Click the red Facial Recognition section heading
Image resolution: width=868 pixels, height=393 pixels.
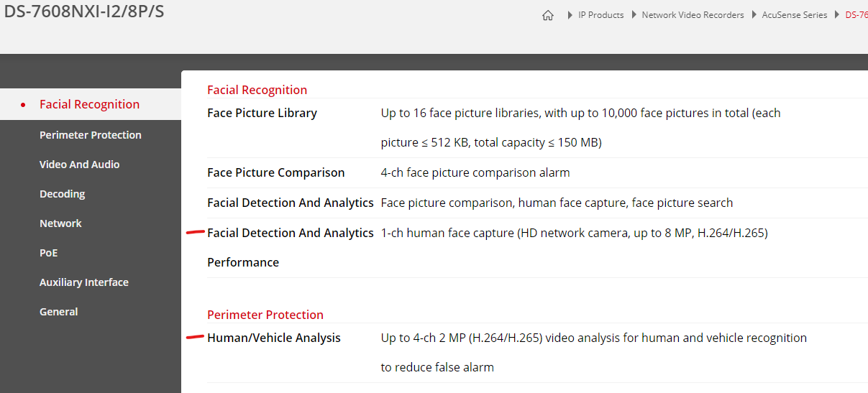pos(257,90)
